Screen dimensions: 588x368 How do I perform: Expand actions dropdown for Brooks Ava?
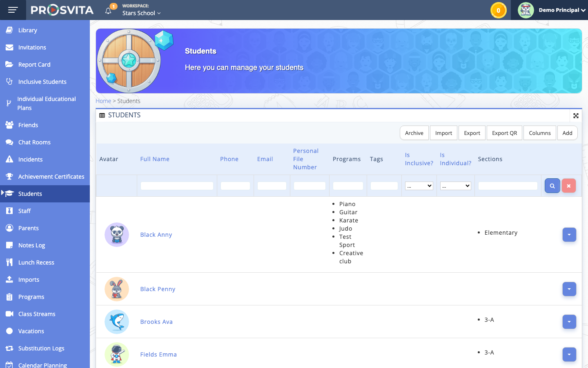pyautogui.click(x=569, y=322)
